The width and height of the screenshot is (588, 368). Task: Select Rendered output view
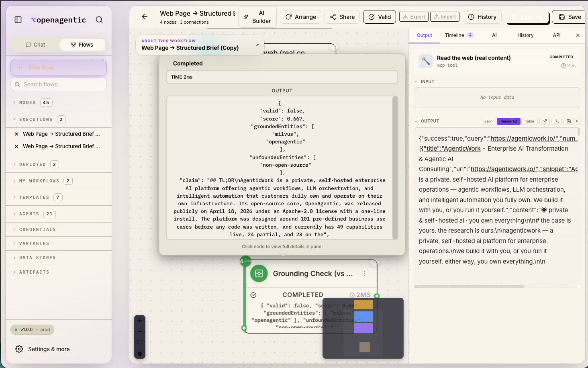pyautogui.click(x=508, y=121)
